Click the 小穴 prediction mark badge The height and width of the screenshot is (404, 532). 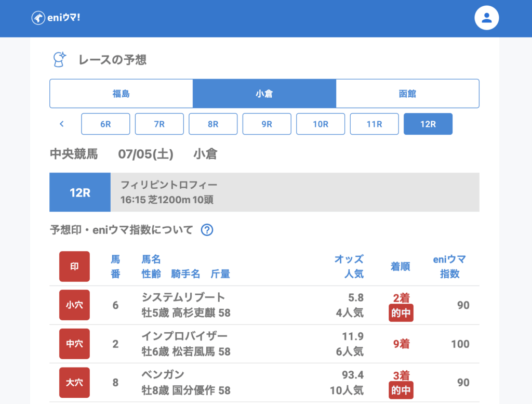click(x=74, y=305)
